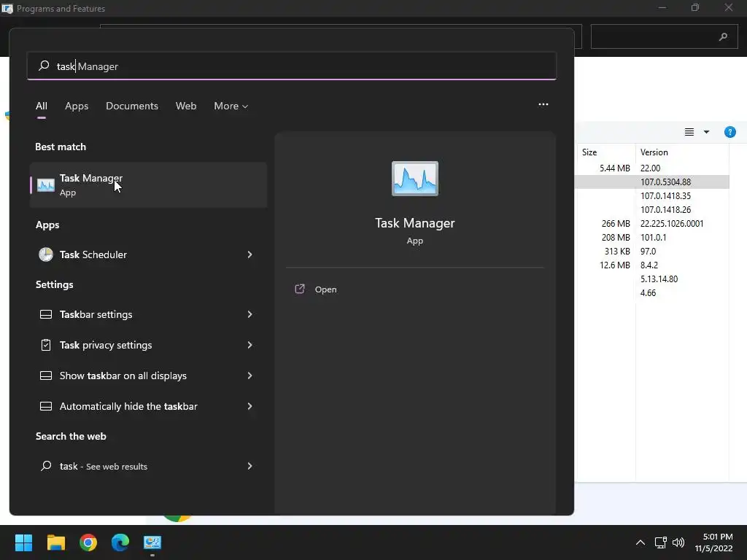Viewport: 747px width, 560px height.
Task: Expand Show taskbar on all displays chevron
Action: click(x=249, y=376)
